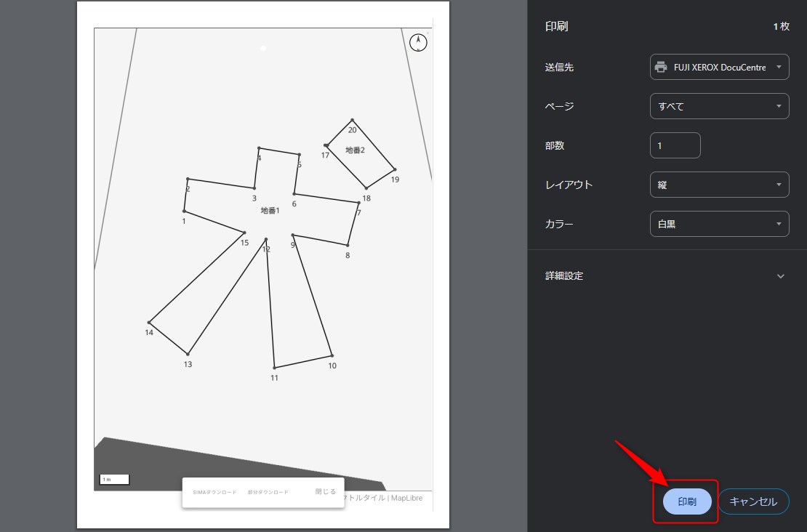
Task: Click the 部数 copies input field
Action: click(x=675, y=145)
